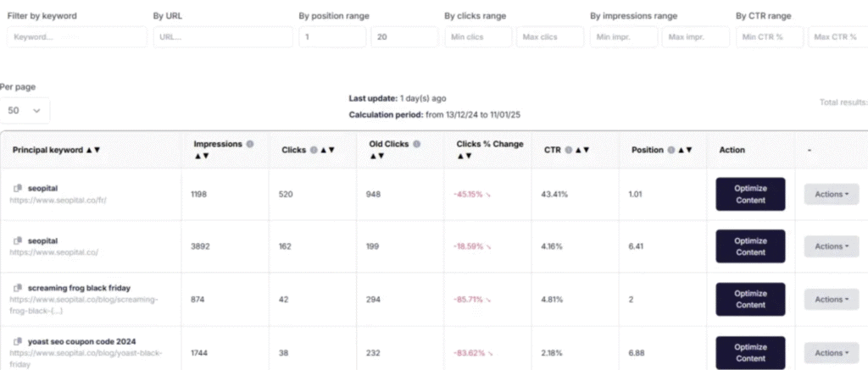Click the info icon next to Impressions header
The image size is (868, 370).
250,144
